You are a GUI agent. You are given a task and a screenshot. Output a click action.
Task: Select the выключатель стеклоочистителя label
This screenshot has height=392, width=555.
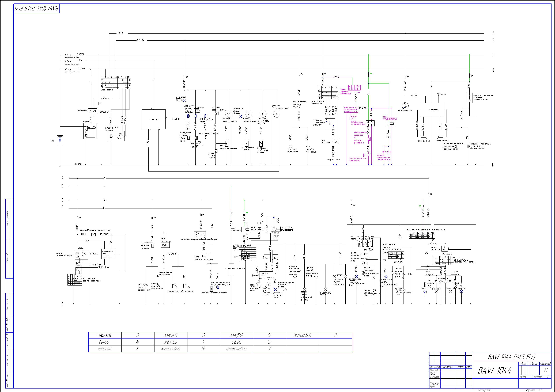point(92,280)
